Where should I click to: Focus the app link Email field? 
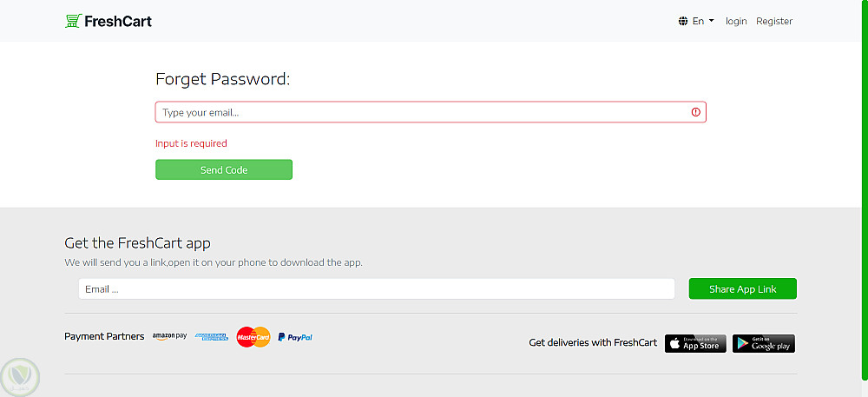376,289
